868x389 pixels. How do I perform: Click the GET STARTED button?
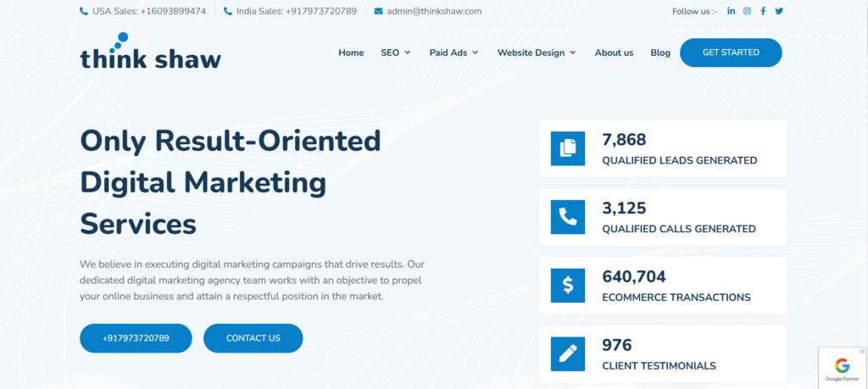click(731, 53)
